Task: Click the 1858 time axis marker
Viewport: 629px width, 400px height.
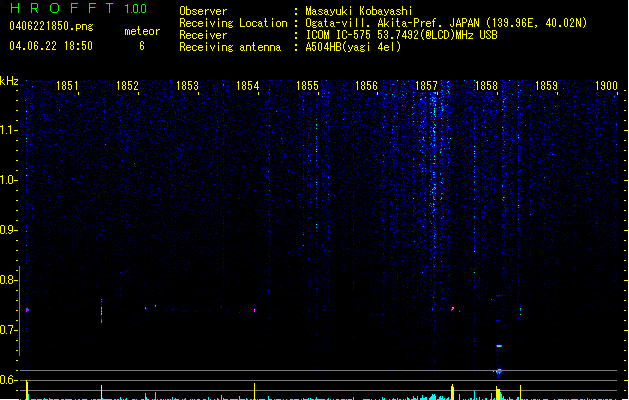Action: tap(486, 86)
